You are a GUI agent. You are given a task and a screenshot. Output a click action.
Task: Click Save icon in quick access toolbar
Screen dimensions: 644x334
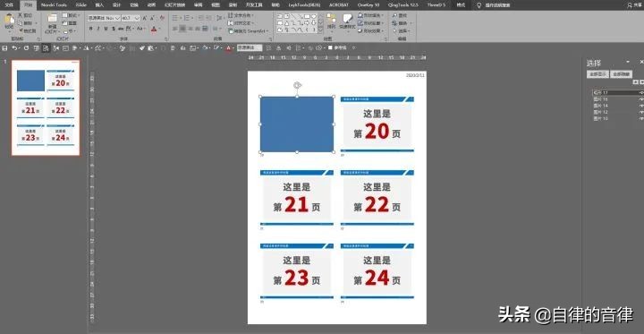pos(5,48)
